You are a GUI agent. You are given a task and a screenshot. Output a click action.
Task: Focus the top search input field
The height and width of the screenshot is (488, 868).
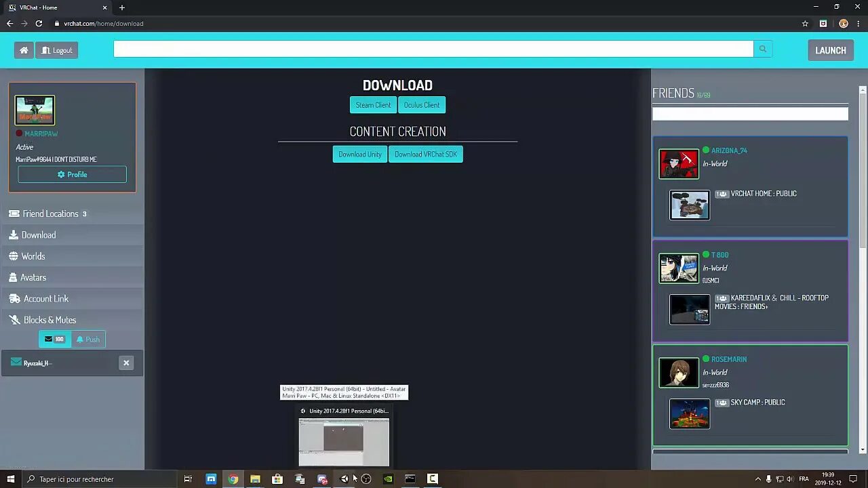pyautogui.click(x=433, y=49)
